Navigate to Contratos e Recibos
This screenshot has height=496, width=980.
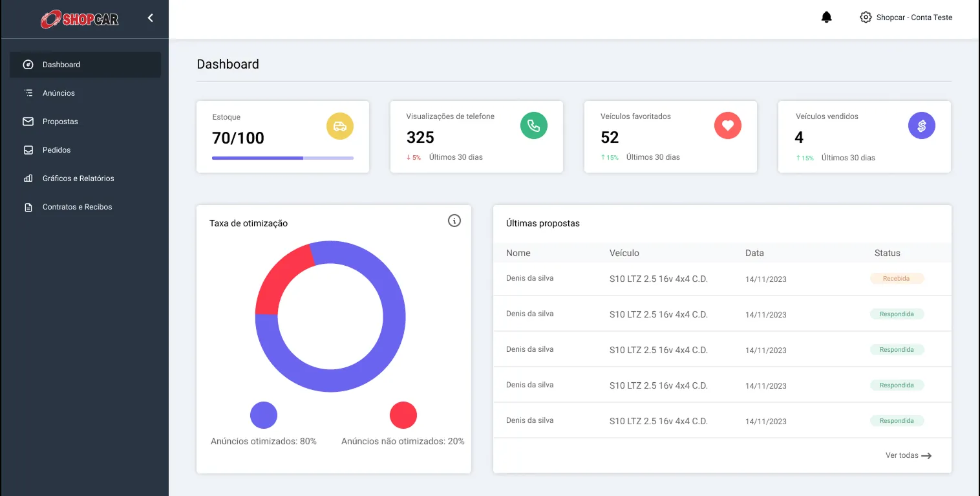click(x=77, y=207)
